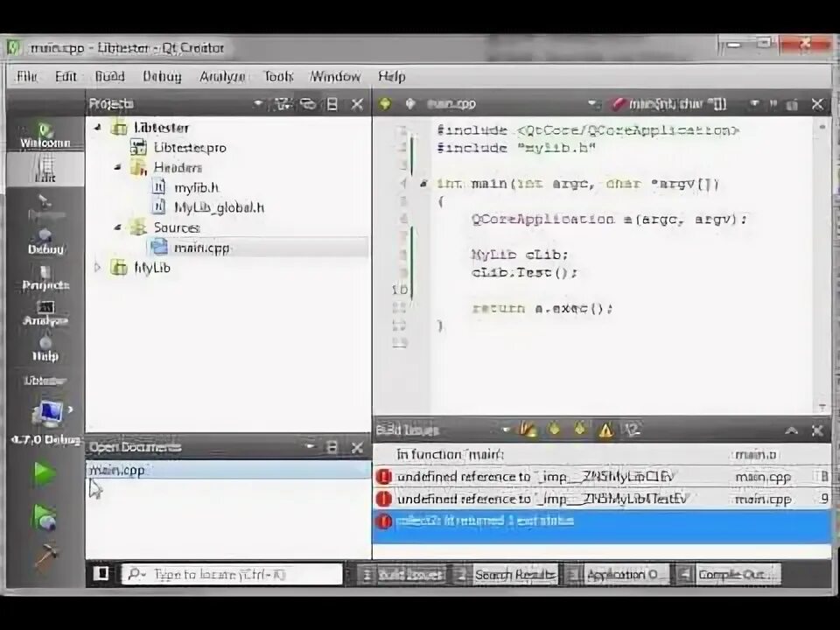Open the Build Issues pane selector dropdown
840x630 pixels.
click(x=506, y=429)
